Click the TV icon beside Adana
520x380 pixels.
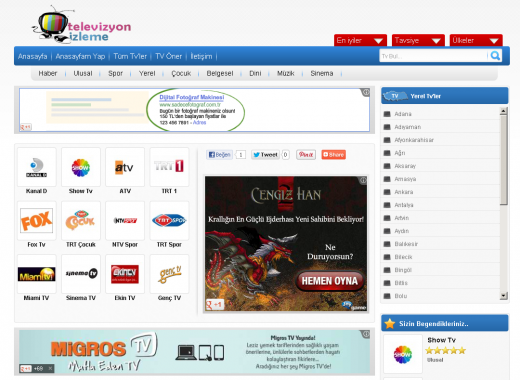pyautogui.click(x=387, y=114)
